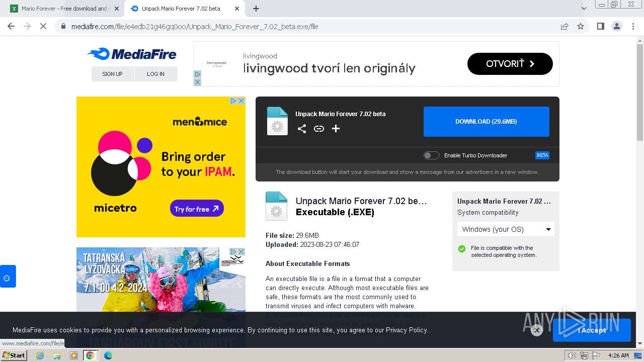Screen dimensions: 644x362
Task: Dismiss cookie banner with X icon
Action: [x=537, y=330]
